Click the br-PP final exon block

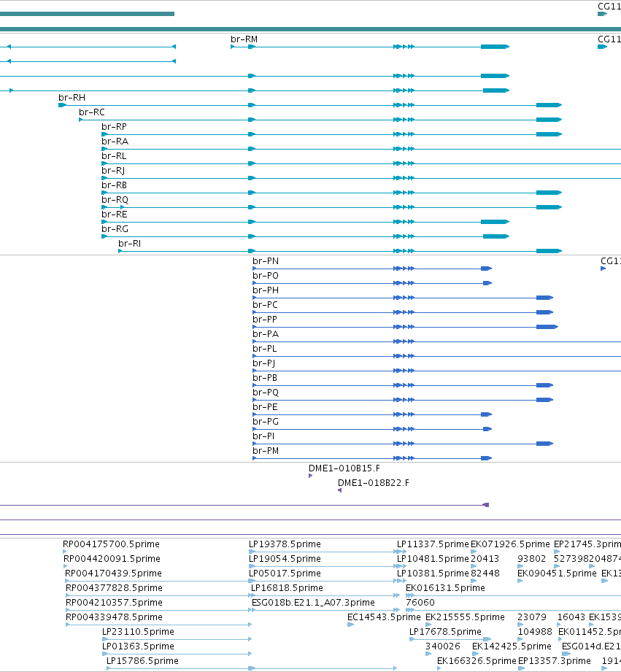(x=547, y=327)
